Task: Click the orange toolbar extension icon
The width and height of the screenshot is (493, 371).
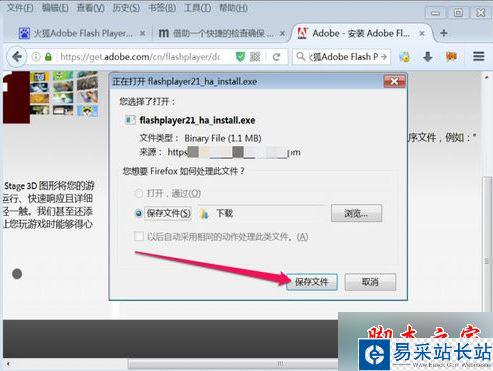Action: (x=451, y=56)
